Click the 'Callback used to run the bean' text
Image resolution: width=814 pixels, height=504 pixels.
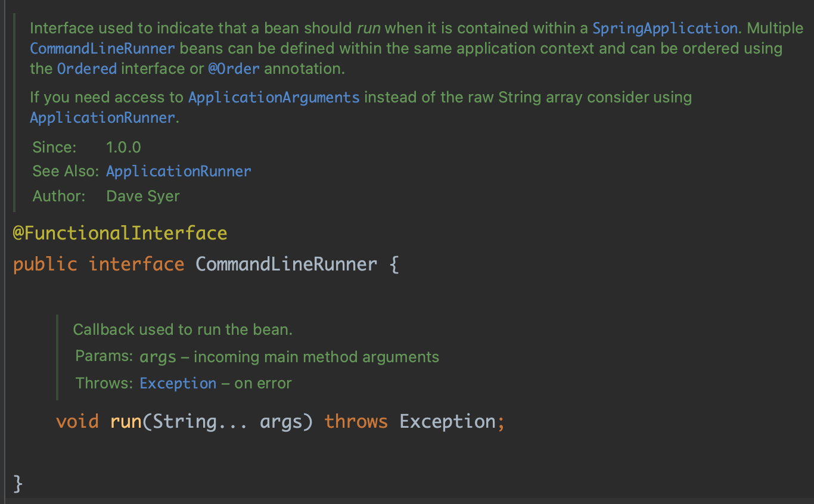click(x=182, y=329)
